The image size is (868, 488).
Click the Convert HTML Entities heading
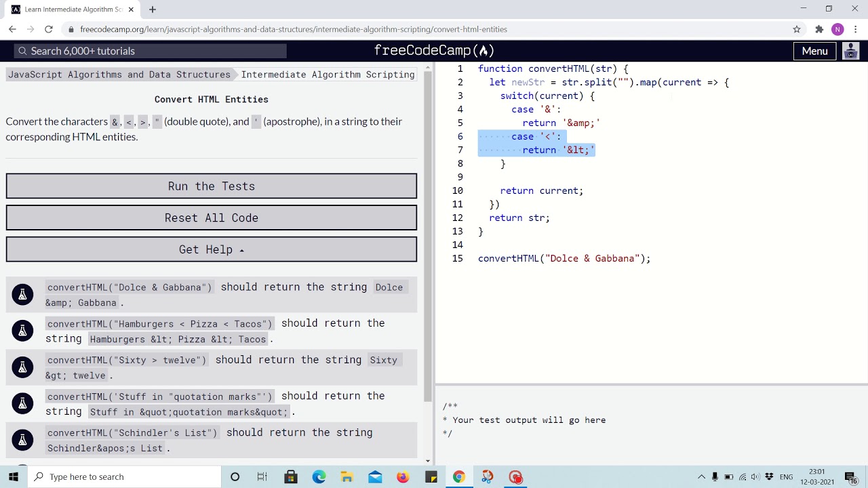pyautogui.click(x=212, y=99)
